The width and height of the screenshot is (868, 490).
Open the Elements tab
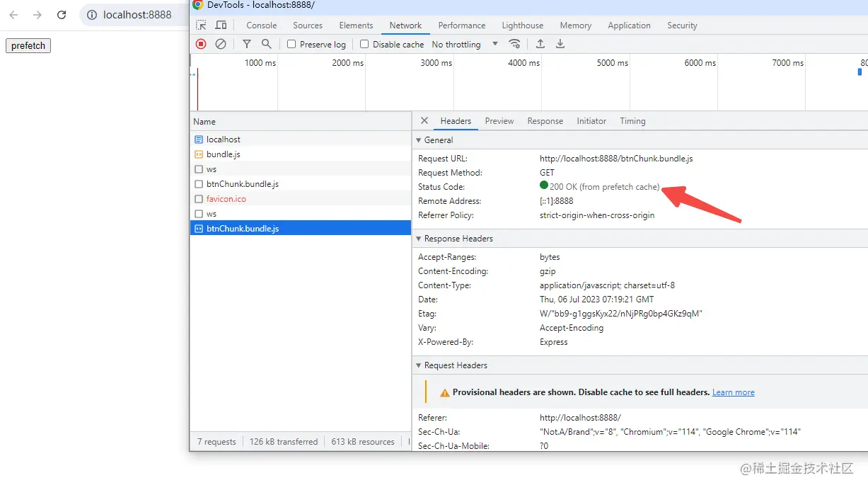[356, 25]
